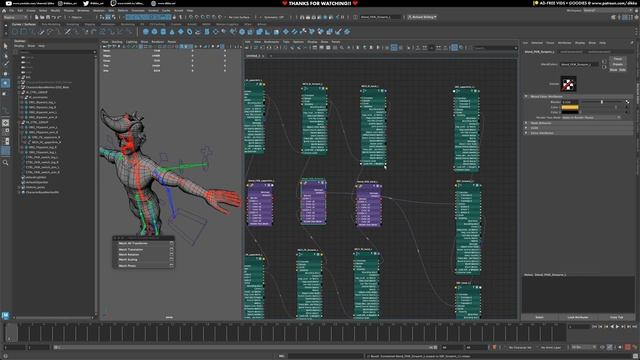Click the play forward button
Image resolution: width=640 pixels, height=360 pixels.
[617, 327]
